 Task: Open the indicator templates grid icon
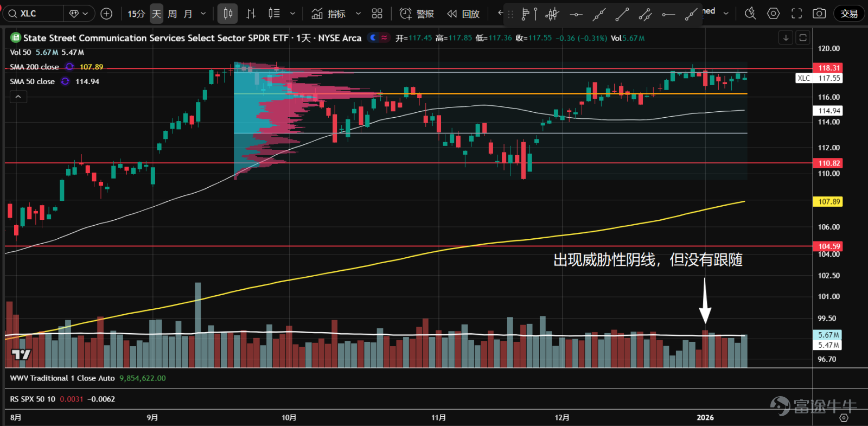[x=377, y=14]
